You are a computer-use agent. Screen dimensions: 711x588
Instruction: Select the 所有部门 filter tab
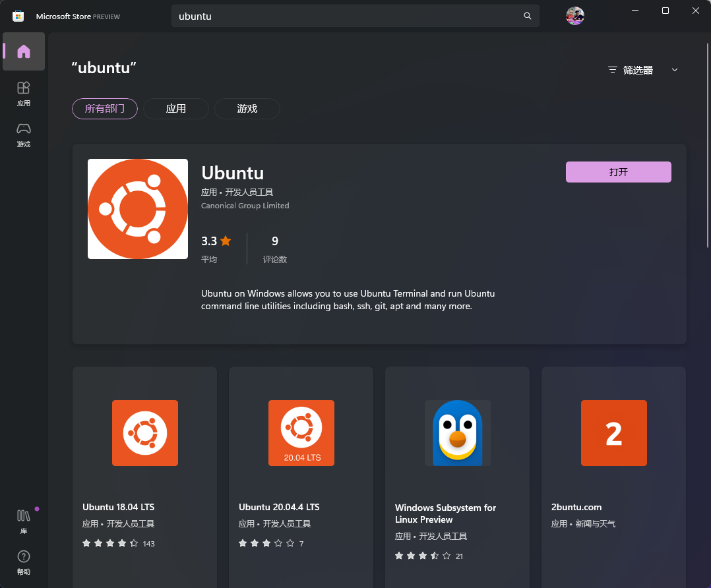(x=105, y=109)
